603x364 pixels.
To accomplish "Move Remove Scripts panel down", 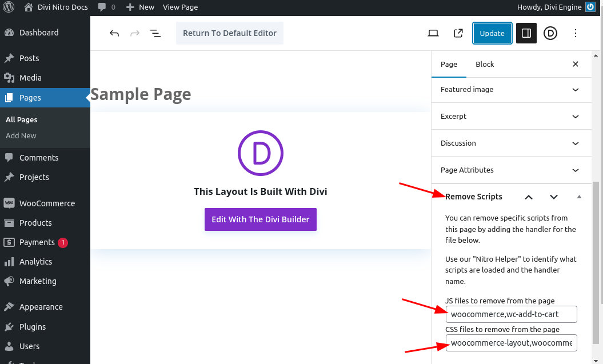I will click(x=553, y=197).
